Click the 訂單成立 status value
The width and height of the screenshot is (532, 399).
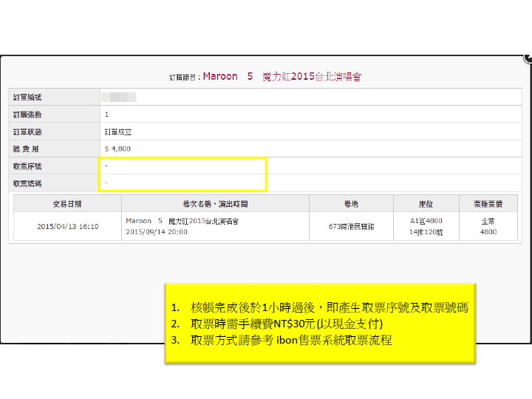(118, 132)
